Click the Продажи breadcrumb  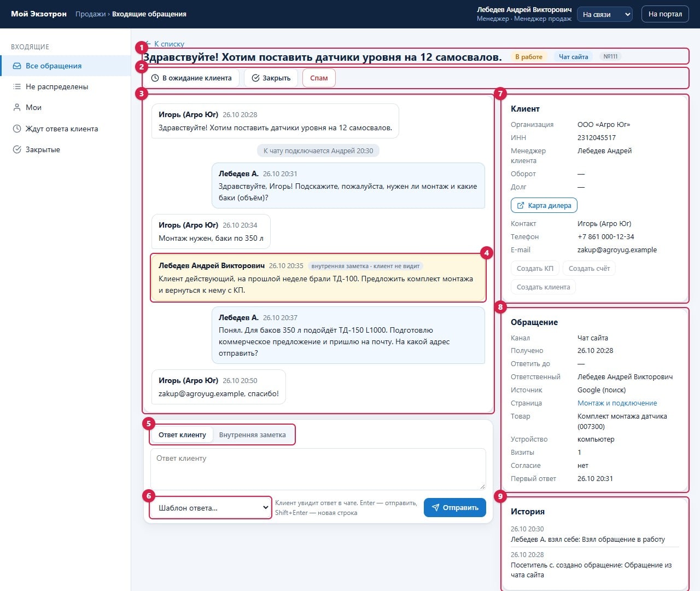point(90,14)
